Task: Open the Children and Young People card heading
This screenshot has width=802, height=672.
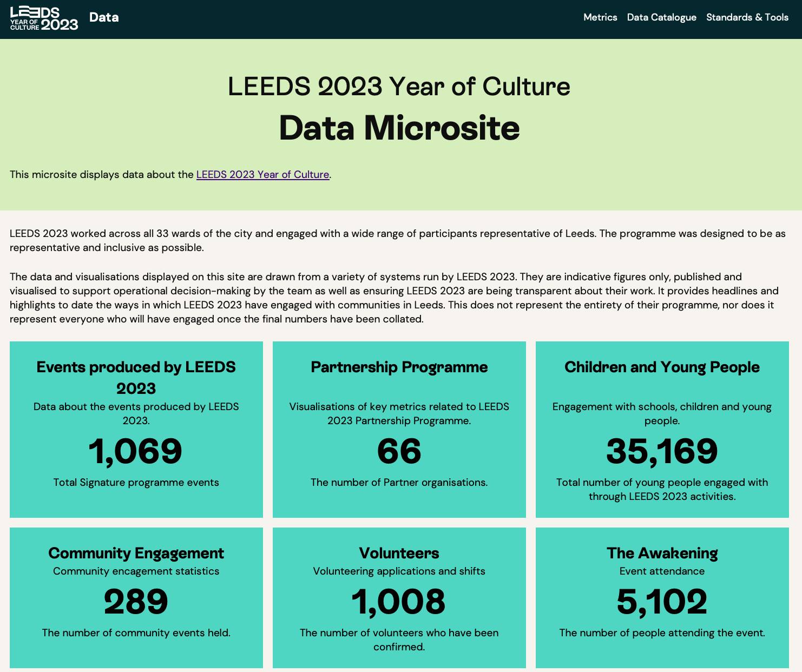Action: (x=662, y=367)
